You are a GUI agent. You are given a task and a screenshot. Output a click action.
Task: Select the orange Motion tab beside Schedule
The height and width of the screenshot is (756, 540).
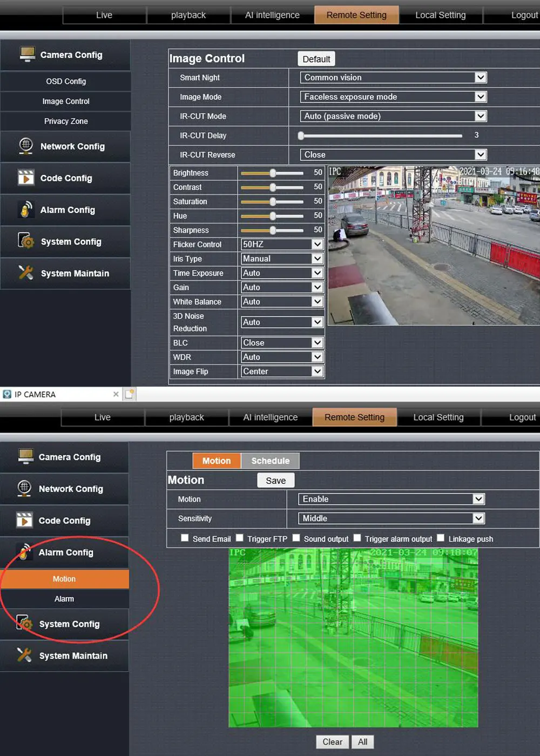tap(217, 461)
